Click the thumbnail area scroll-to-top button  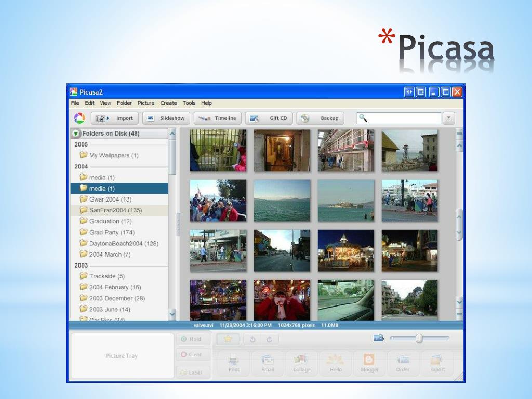click(459, 134)
